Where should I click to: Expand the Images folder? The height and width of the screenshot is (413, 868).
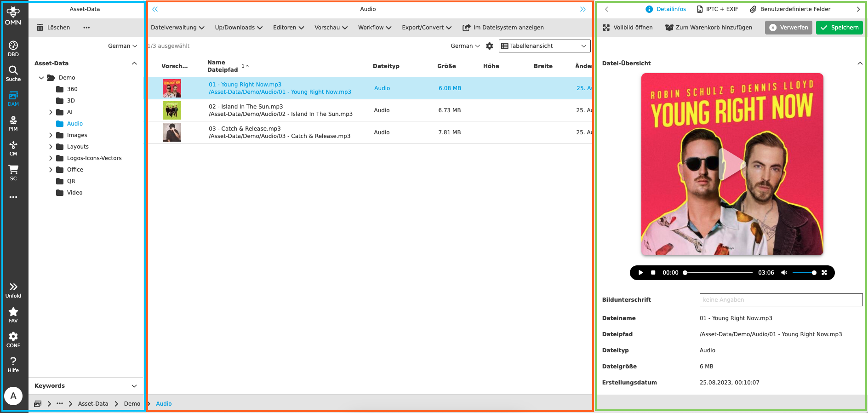coord(51,135)
